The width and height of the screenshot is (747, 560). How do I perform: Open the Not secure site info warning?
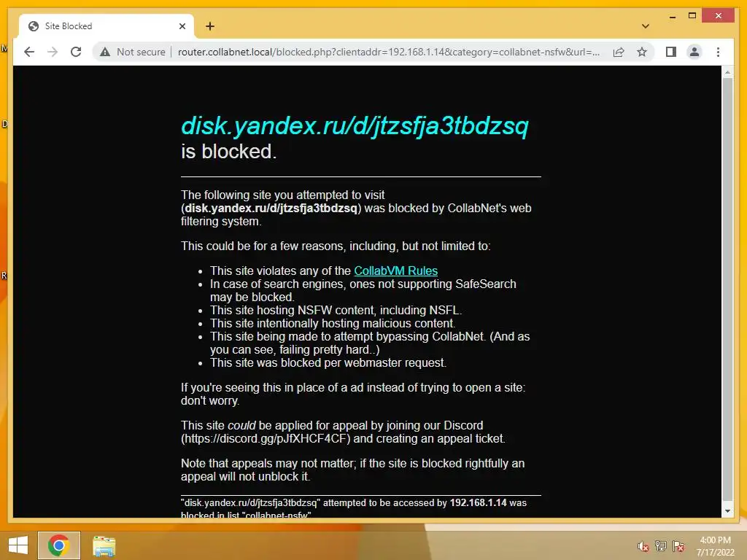click(133, 52)
